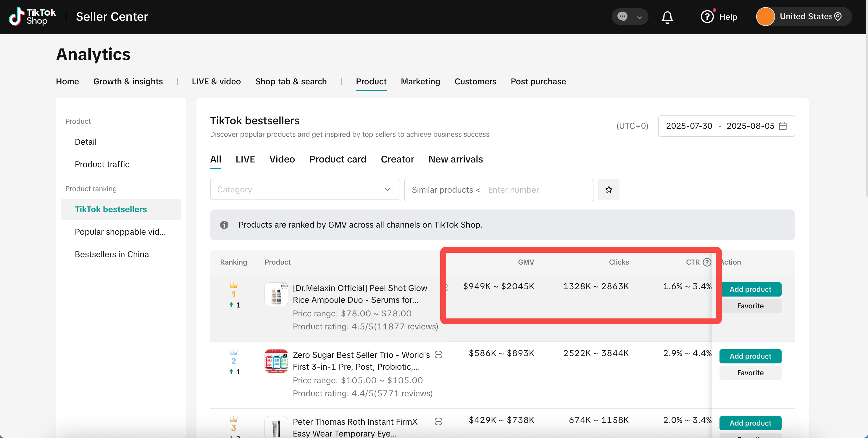Open the Dr.Melaxin product thumbnail
This screenshot has height=438, width=868.
276,294
